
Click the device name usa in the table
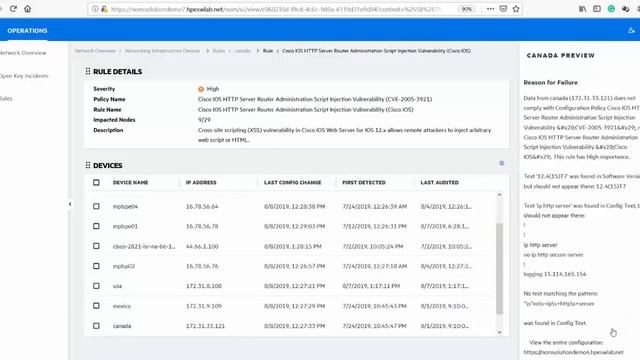point(117,286)
